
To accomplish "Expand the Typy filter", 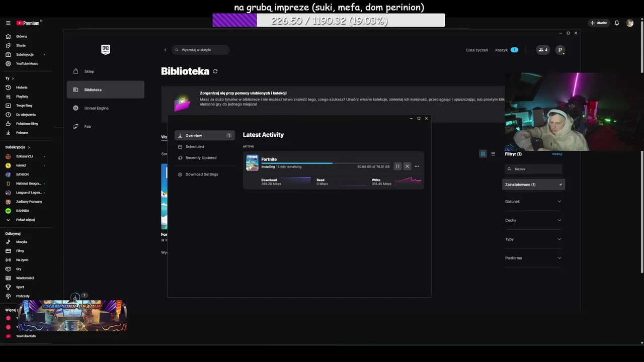I will click(533, 239).
